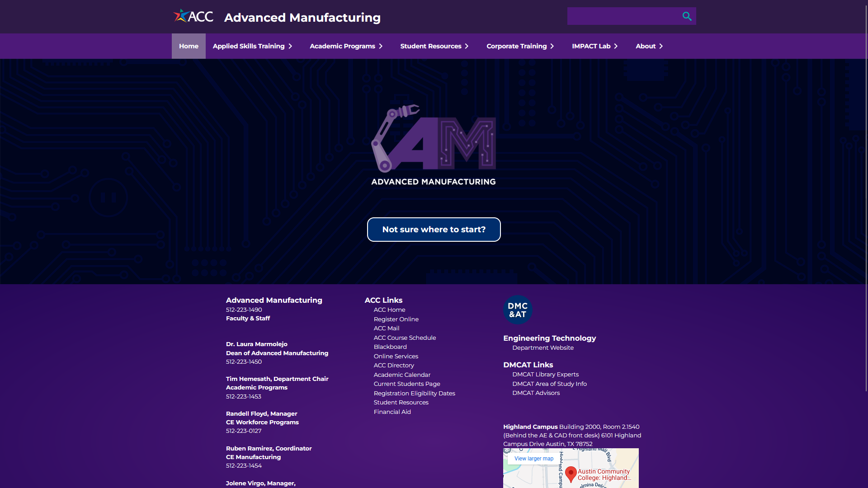Click the Advanced Manufacturing site title
The width and height of the screenshot is (868, 488).
point(302,18)
